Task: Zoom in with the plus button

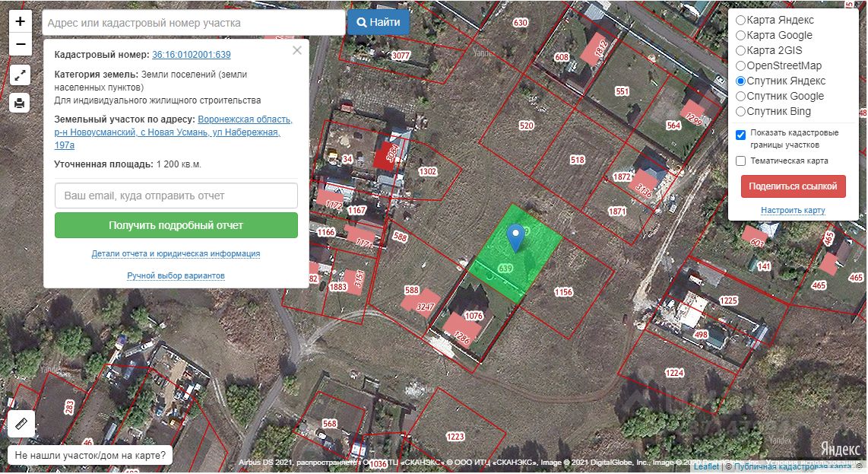Action: pyautogui.click(x=20, y=21)
